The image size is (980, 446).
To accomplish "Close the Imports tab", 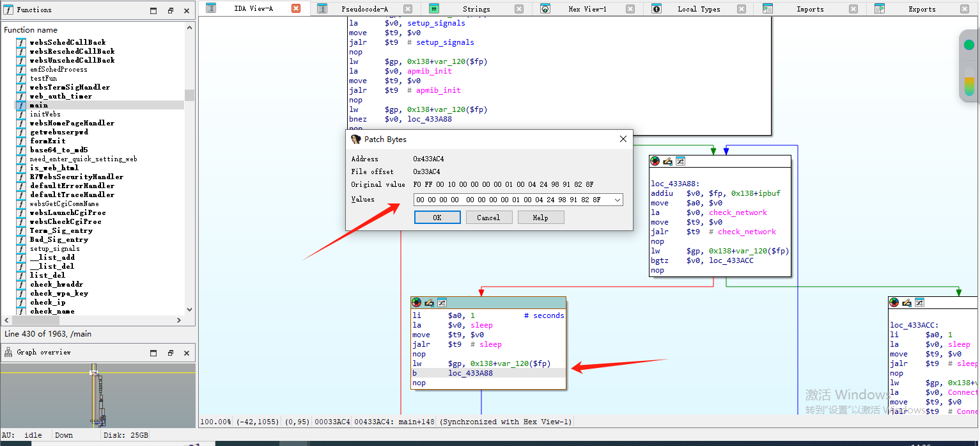I will [853, 9].
